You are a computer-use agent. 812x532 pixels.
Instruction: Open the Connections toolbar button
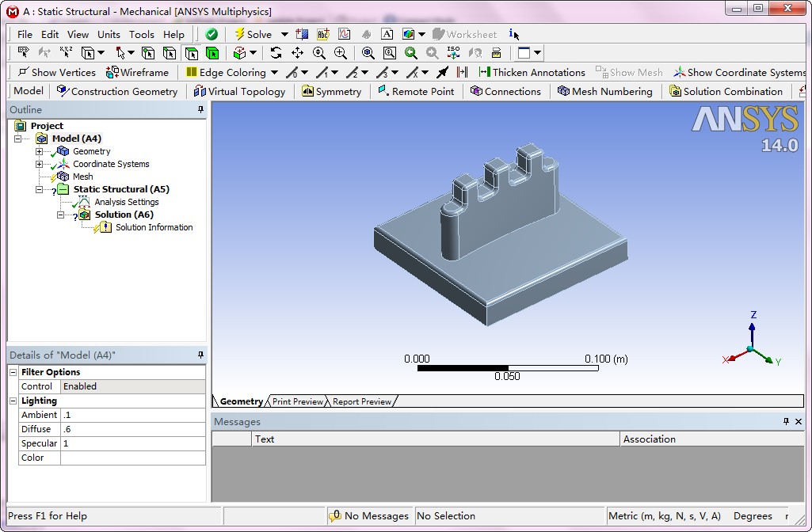(505, 91)
